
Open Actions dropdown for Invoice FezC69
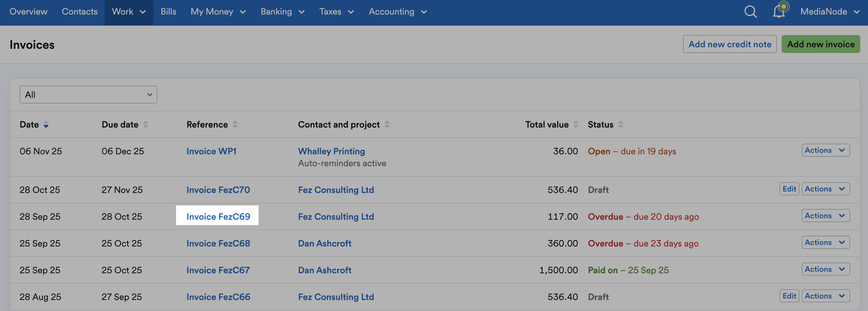point(826,216)
